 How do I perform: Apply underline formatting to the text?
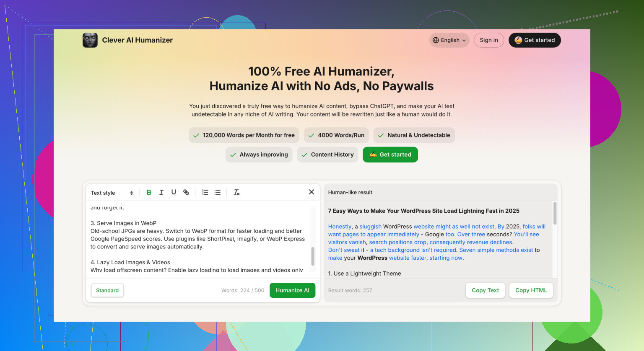pyautogui.click(x=174, y=192)
